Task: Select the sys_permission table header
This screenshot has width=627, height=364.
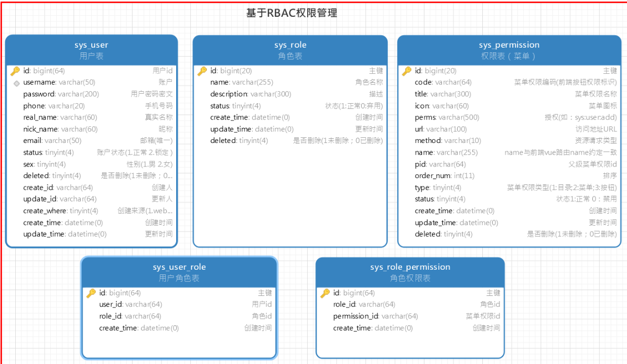Action: pyautogui.click(x=509, y=50)
